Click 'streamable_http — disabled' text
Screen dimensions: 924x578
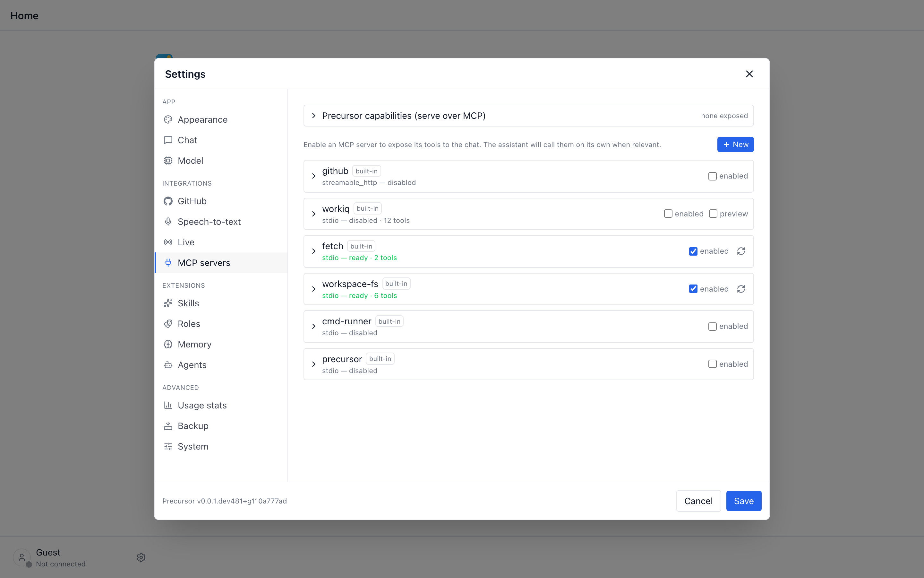point(369,183)
